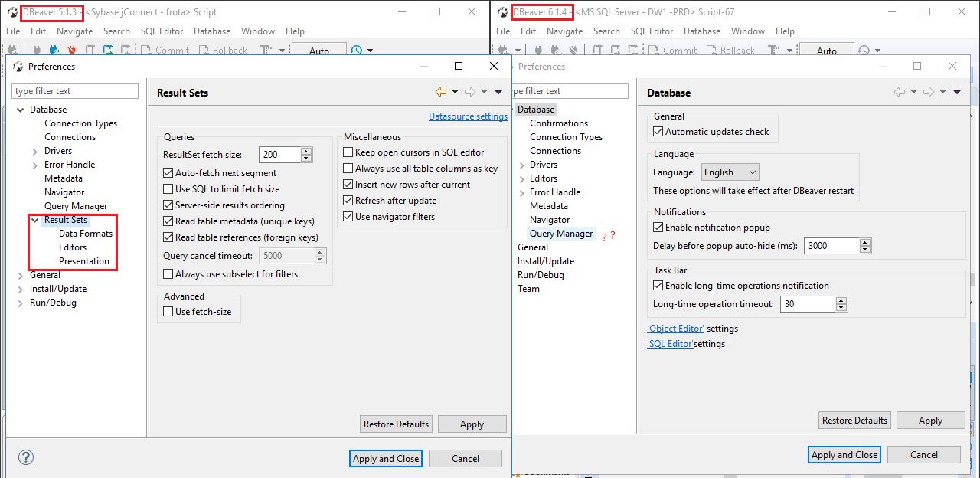
Task: Open transaction log dropdown arrow in DBeaver 5.1.3
Action: coord(371,50)
